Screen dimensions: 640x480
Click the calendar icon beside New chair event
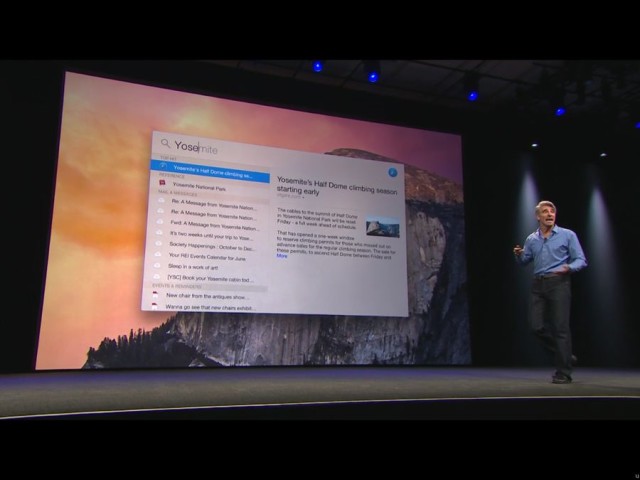tap(155, 295)
